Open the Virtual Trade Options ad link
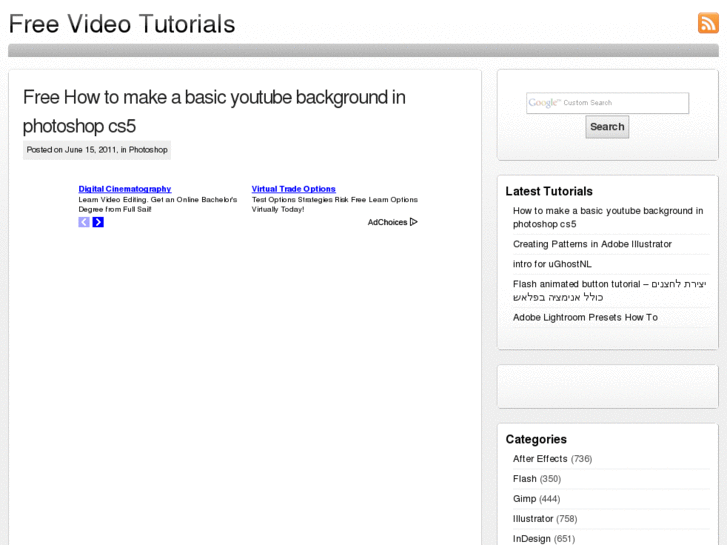 coord(293,189)
